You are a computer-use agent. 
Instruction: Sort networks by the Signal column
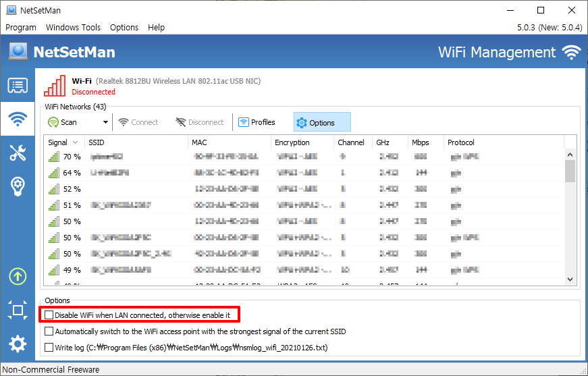point(64,142)
